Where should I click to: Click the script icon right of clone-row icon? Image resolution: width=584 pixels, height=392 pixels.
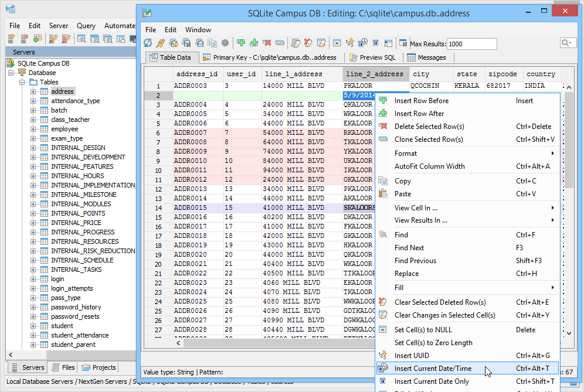[296, 43]
